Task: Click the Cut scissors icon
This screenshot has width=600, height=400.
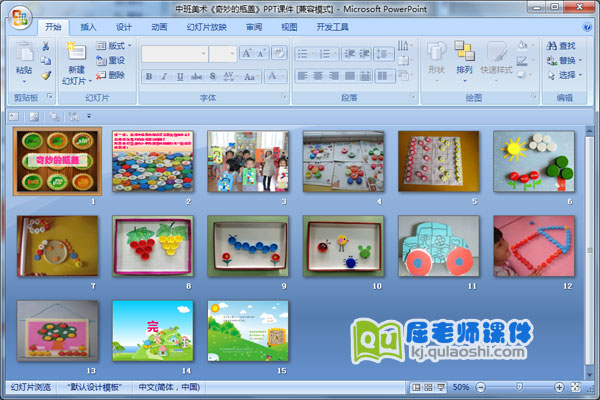Action: pyautogui.click(x=46, y=46)
